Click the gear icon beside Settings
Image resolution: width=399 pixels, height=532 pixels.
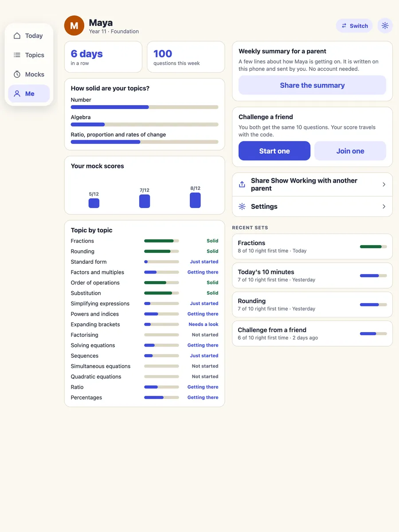point(242,207)
